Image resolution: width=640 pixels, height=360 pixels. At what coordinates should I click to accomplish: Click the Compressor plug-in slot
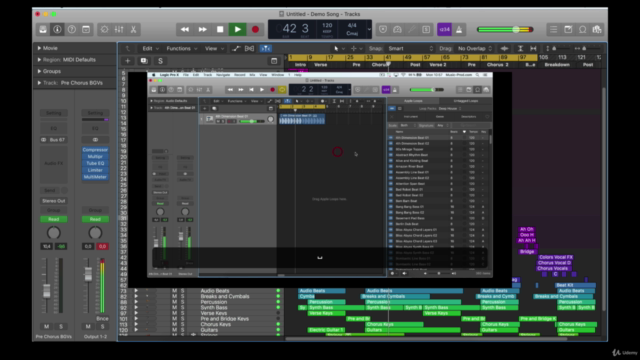click(95, 150)
